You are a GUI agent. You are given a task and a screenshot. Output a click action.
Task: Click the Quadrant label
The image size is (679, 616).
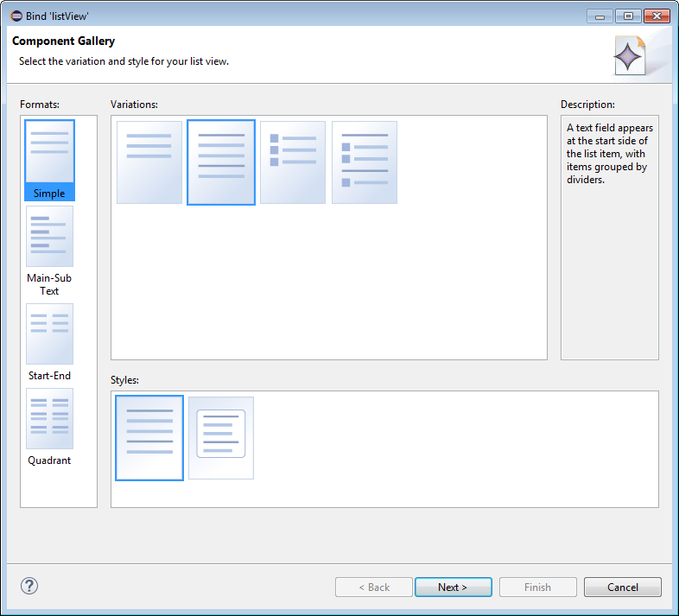49,460
